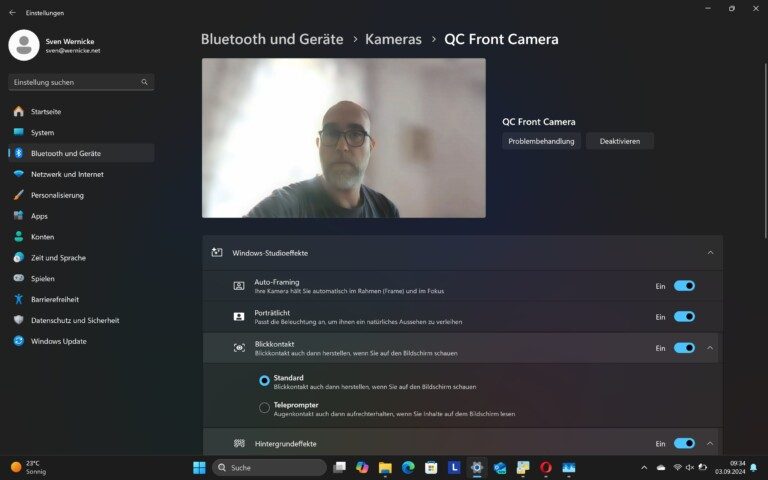Screen dimensions: 768x480
Task: Switch off the Hintergrundeffekte toggle
Action: 684,443
